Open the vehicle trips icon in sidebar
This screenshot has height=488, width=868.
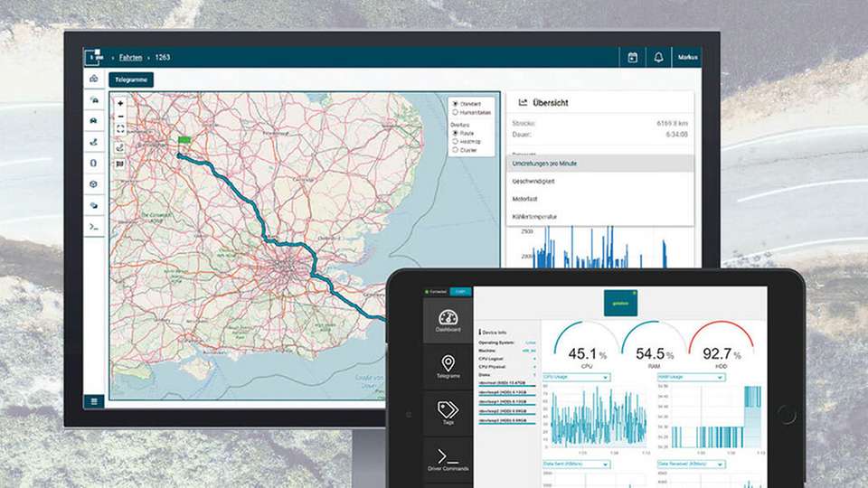click(x=94, y=100)
